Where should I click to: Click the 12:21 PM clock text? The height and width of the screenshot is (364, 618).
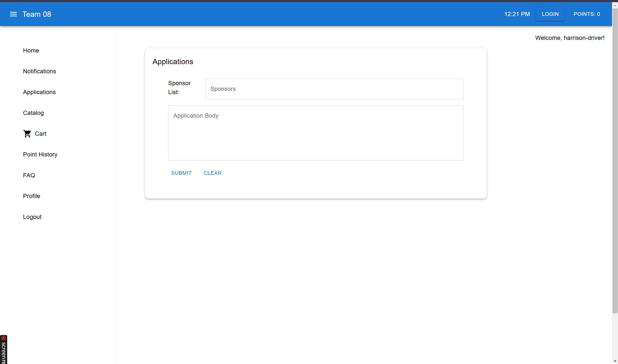point(517,14)
